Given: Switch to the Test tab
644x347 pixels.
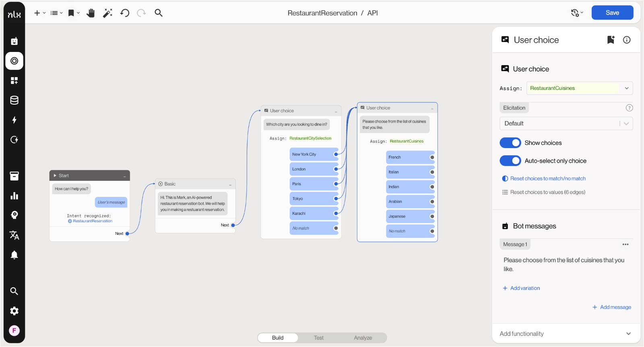Looking at the screenshot, I should click(x=318, y=338).
